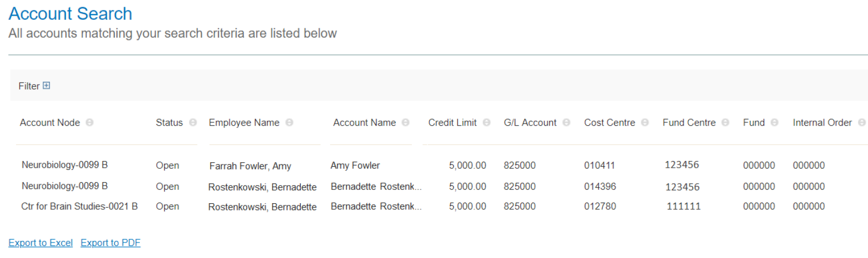Screen dimensions: 868x258
Task: Sort by Employee Name header text
Action: tap(244, 122)
